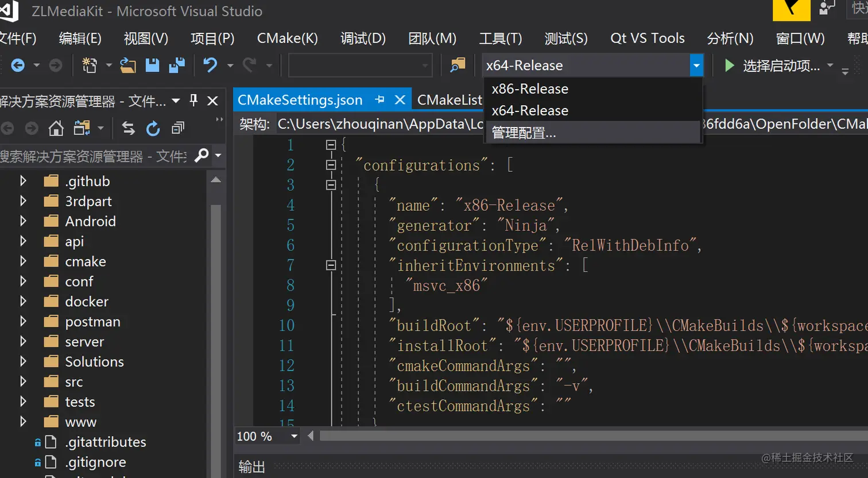The image size is (868, 478).
Task: Open the 测试(S) test menu
Action: [x=566, y=38]
